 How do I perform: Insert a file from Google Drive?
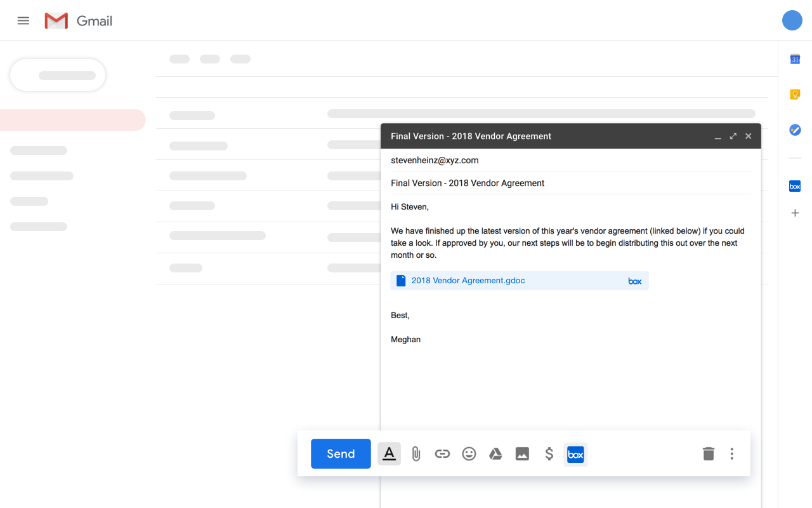pos(495,453)
